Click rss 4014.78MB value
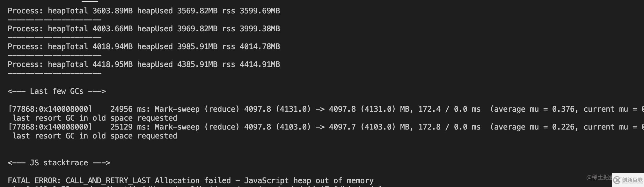644x187 pixels. click(x=260, y=47)
